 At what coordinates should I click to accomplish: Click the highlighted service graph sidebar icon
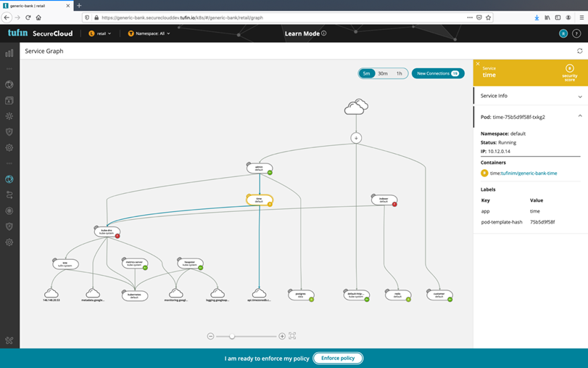(9, 179)
